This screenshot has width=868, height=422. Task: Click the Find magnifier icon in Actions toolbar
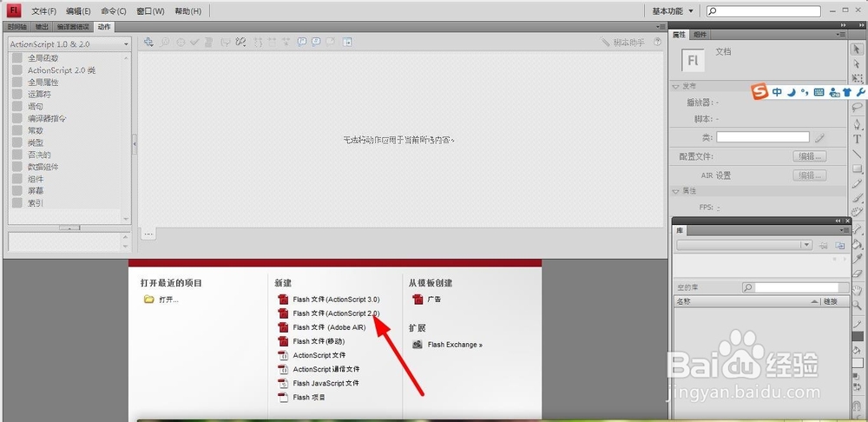(x=164, y=42)
